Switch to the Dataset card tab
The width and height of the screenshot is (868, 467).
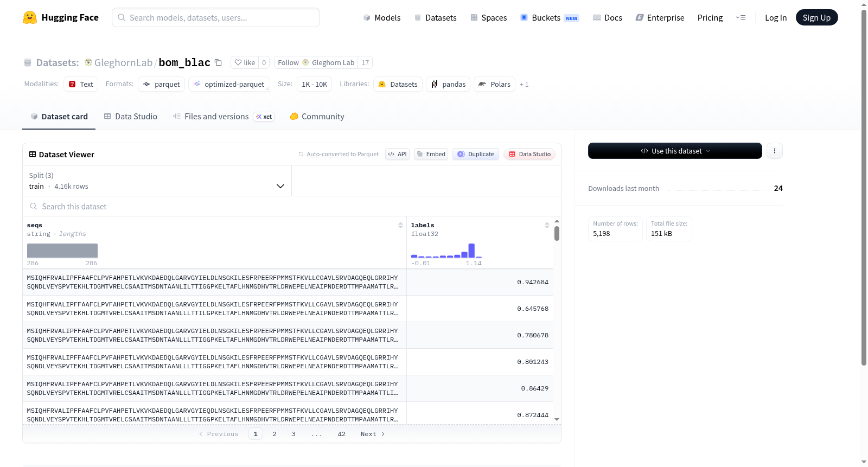point(59,117)
